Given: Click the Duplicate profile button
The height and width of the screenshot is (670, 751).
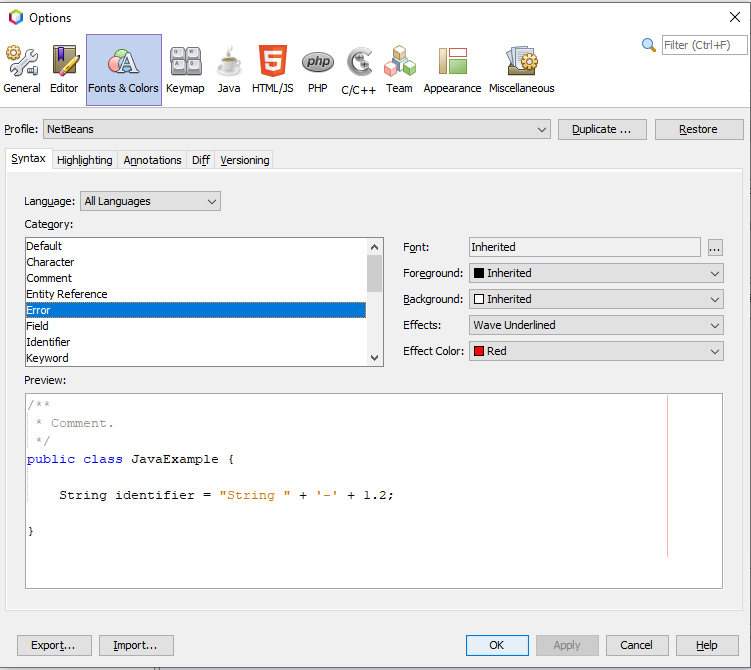Looking at the screenshot, I should point(601,130).
